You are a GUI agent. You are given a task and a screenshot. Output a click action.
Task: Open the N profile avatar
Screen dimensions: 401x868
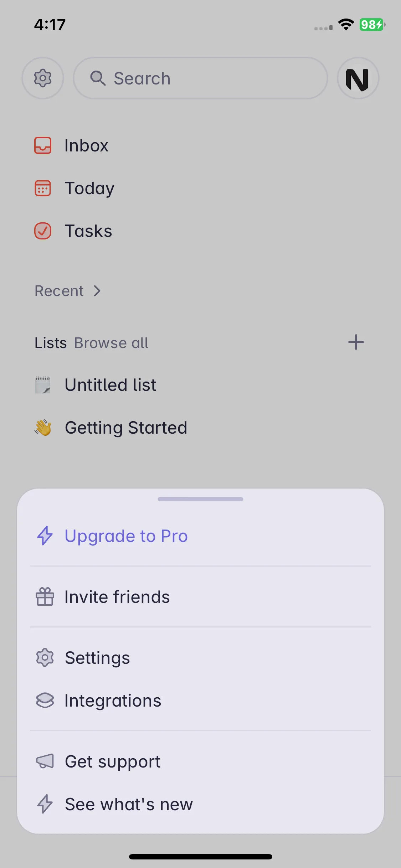pyautogui.click(x=358, y=78)
